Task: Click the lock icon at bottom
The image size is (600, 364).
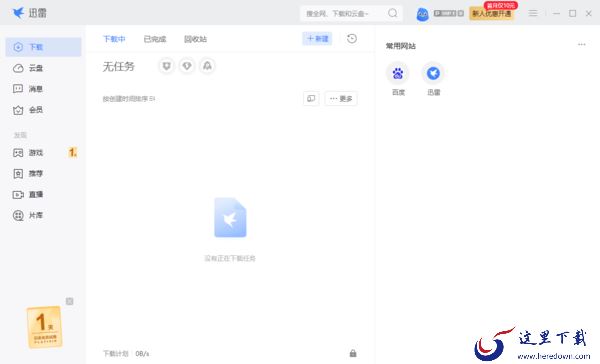Action: tap(353, 353)
